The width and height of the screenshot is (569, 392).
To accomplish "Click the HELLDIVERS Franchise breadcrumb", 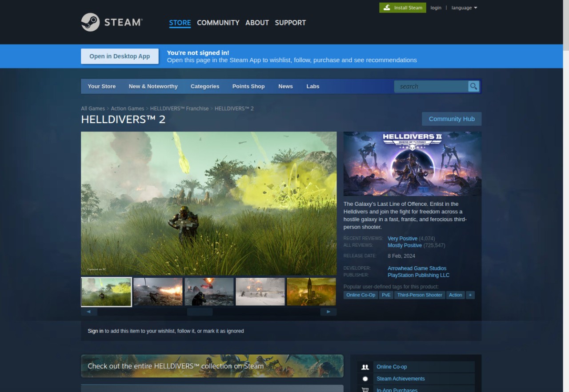I will click(179, 108).
